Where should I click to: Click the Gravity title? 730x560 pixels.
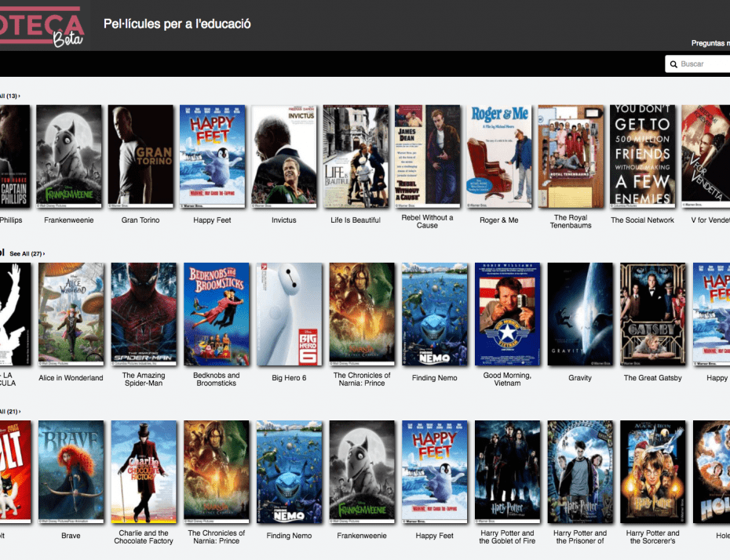tap(580, 378)
